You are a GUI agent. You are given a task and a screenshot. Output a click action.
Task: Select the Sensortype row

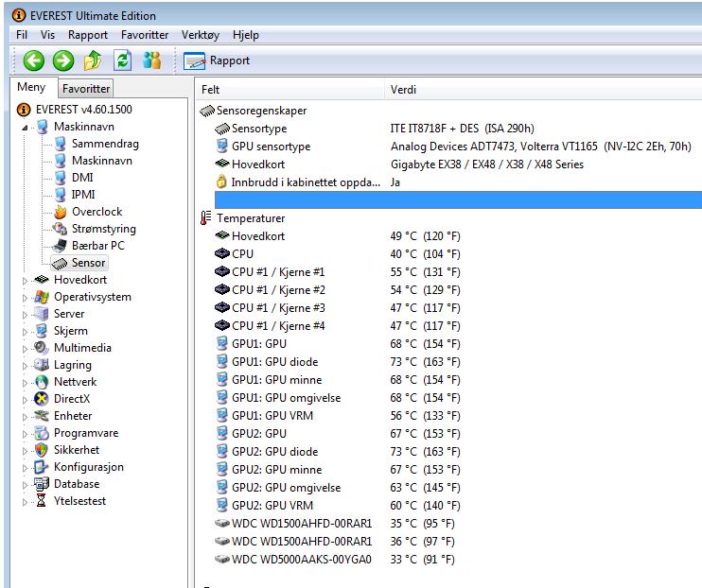[x=458, y=129]
